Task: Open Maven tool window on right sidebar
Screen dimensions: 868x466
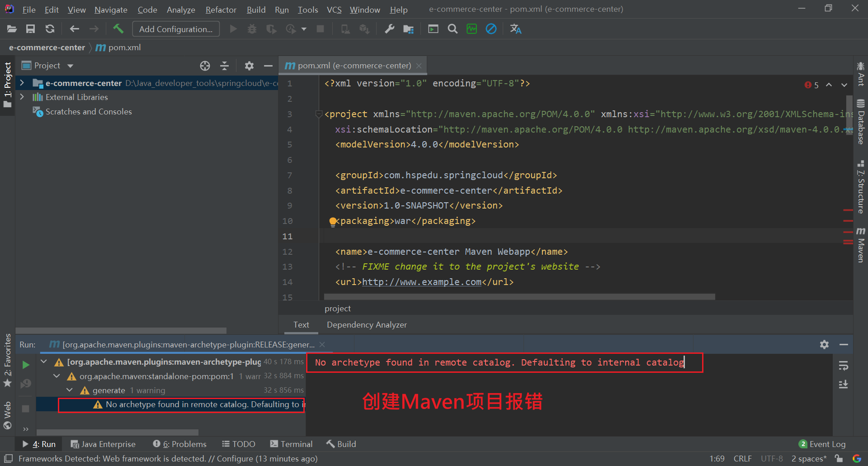Action: pyautogui.click(x=861, y=245)
